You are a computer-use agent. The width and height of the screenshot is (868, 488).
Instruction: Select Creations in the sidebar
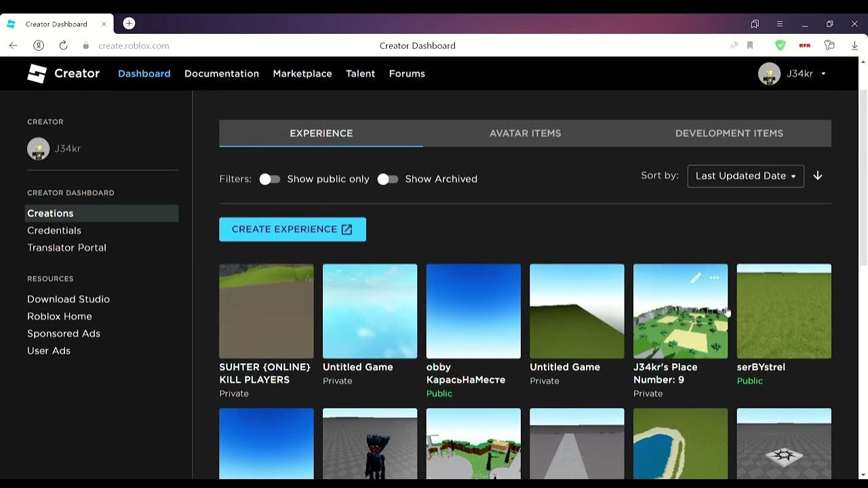click(102, 213)
